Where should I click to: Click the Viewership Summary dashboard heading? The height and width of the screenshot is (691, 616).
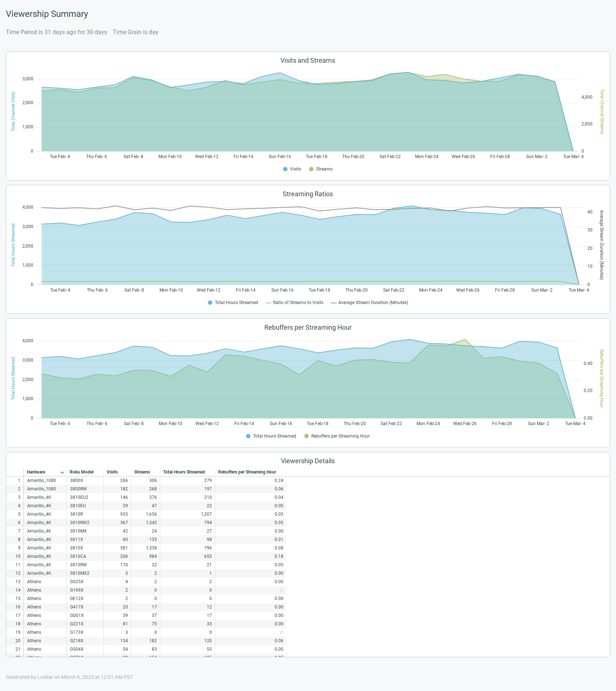point(47,14)
